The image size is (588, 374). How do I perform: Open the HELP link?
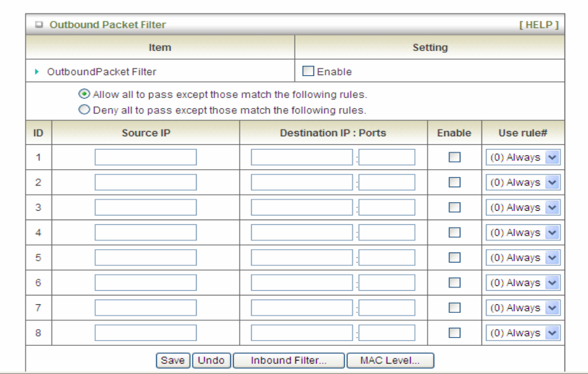[x=538, y=25]
